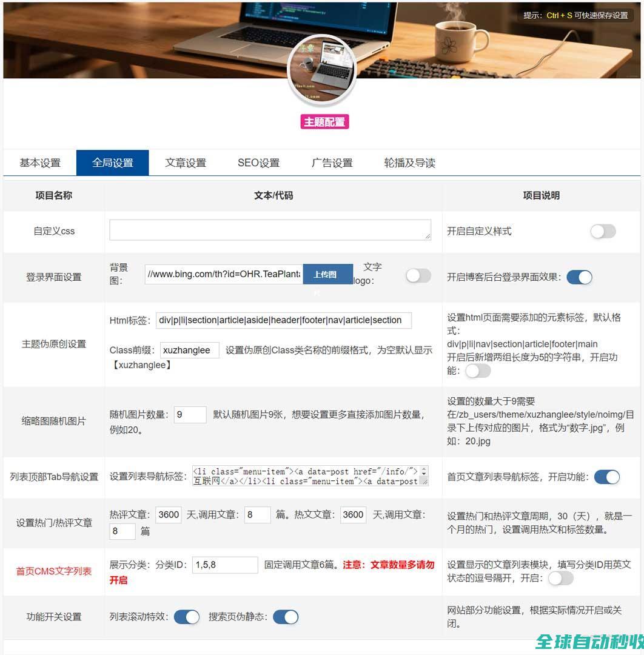Go to the 广告设置 tab
The height and width of the screenshot is (655, 644).
coord(332,163)
